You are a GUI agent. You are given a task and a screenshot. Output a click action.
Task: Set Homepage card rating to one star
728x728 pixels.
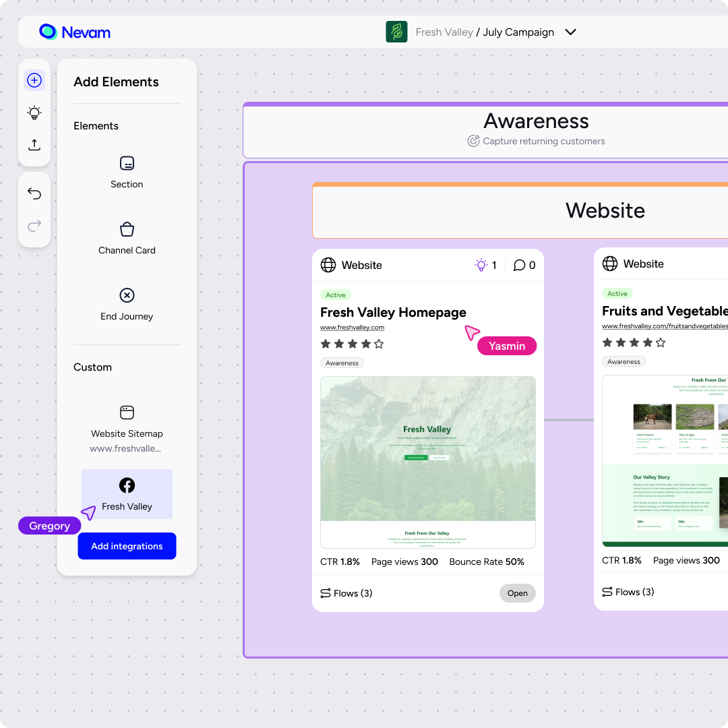pos(326,344)
